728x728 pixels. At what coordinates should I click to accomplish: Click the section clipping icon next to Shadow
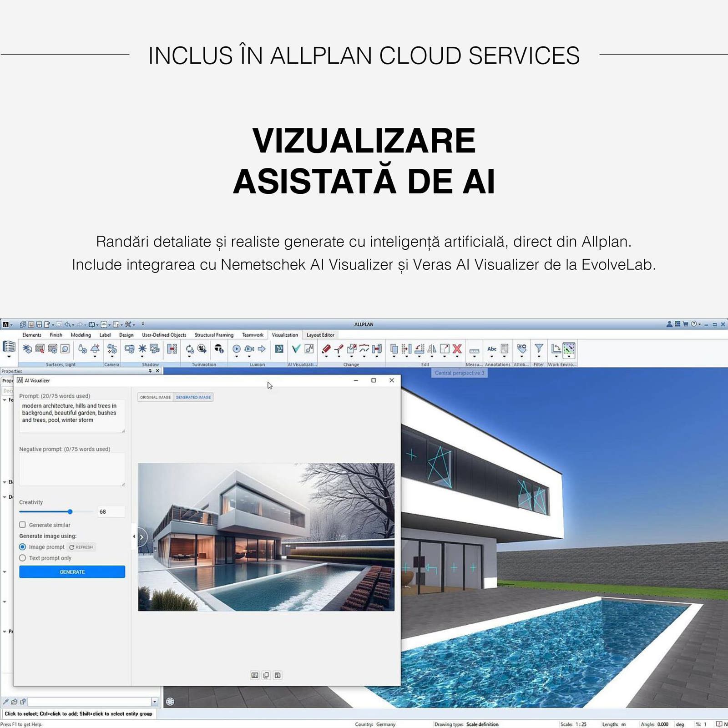(172, 349)
